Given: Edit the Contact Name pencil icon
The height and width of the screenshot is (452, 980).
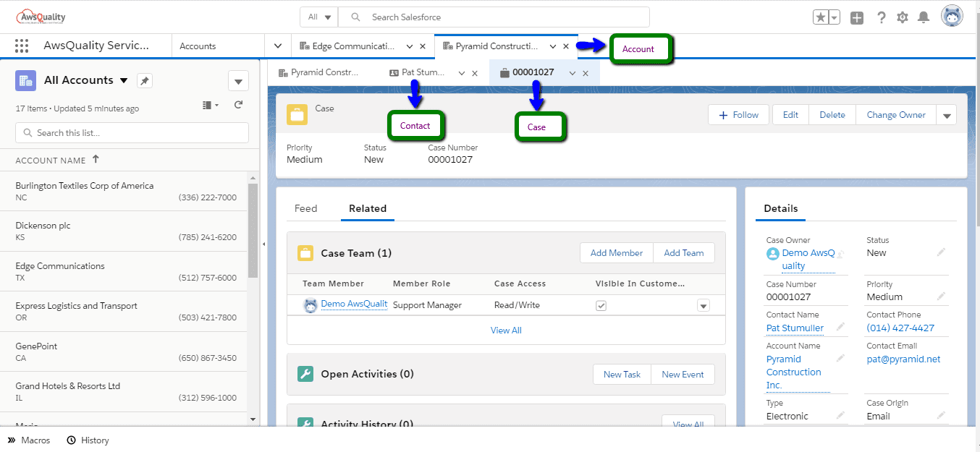Looking at the screenshot, I should coord(840,327).
